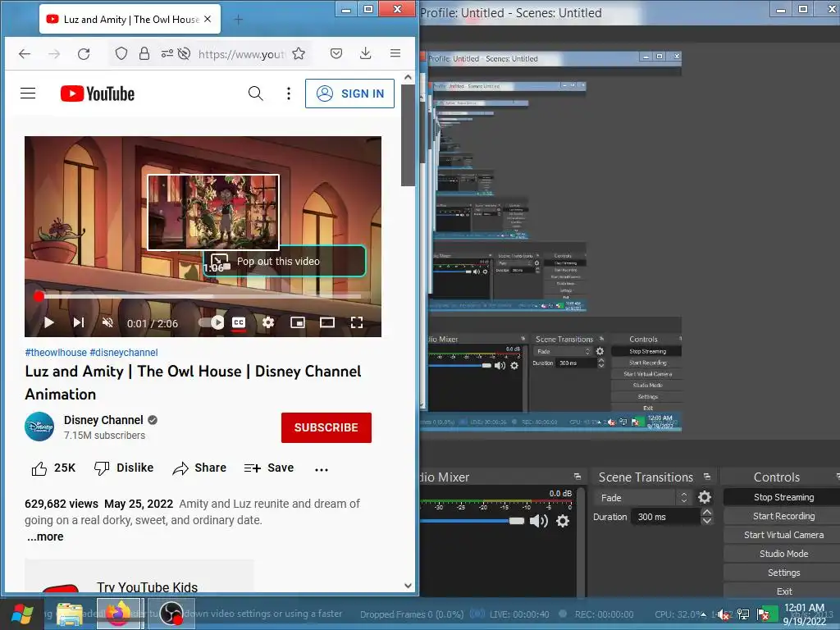Click the browser vertical scrollbar thumb

click(x=409, y=135)
